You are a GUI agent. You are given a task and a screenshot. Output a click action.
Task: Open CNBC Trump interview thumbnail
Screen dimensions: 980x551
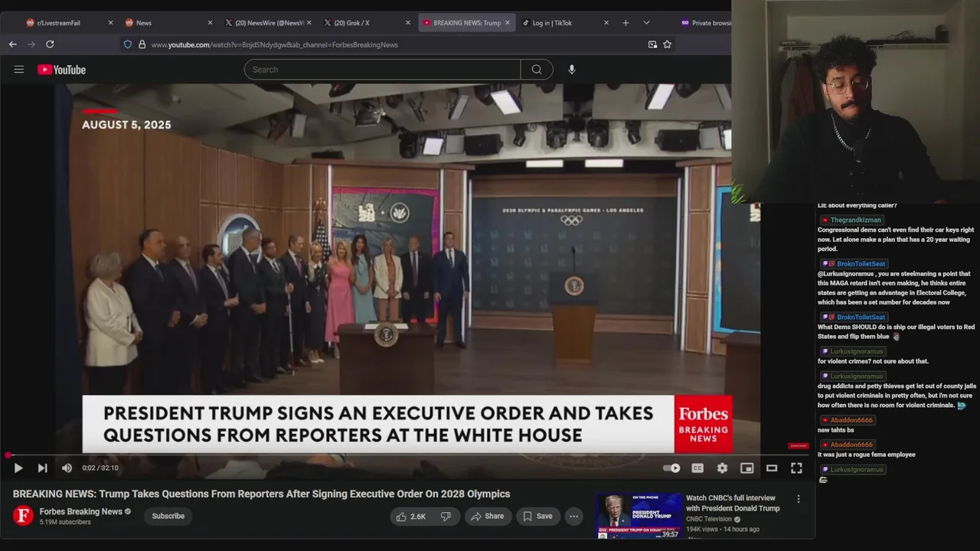click(639, 516)
